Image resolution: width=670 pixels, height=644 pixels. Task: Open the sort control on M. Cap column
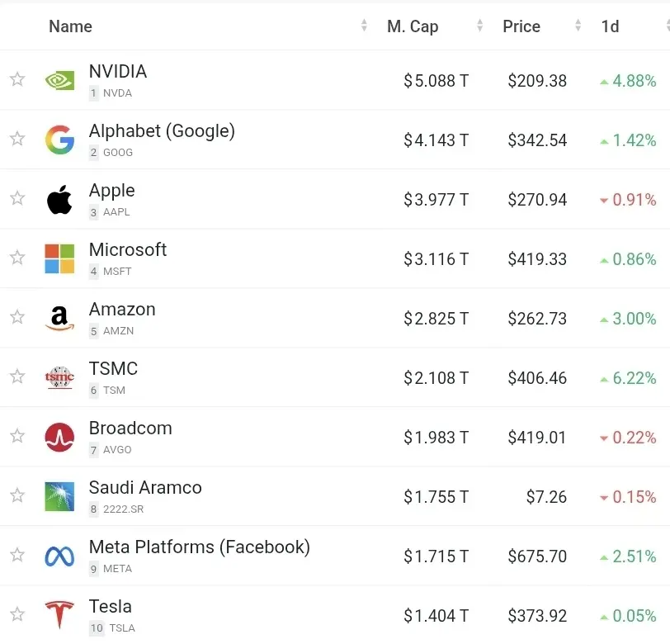pos(479,26)
